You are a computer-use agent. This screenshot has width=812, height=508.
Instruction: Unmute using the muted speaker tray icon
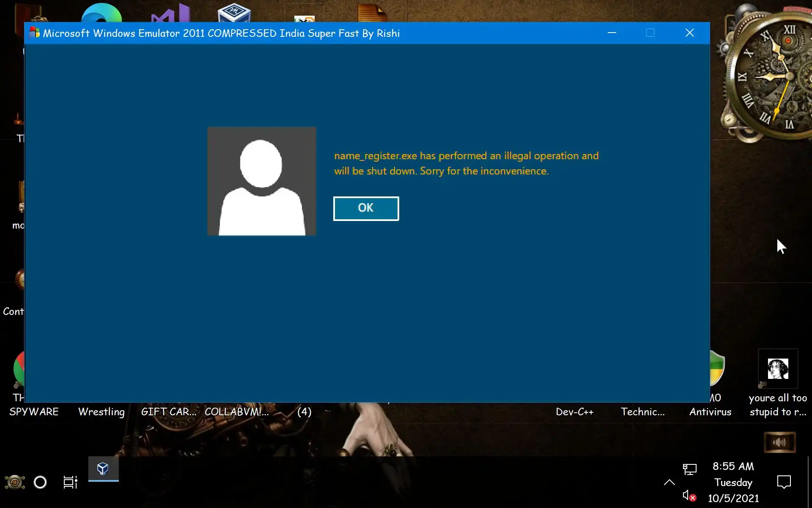pyautogui.click(x=689, y=495)
